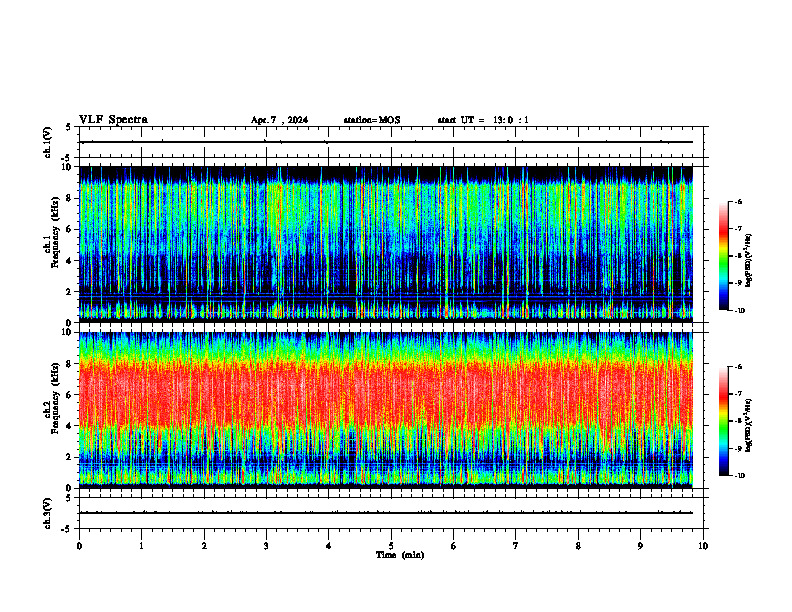Viewport: 792px width, 612px height.
Task: Click the time axis tick '3'
Action: coord(266,546)
